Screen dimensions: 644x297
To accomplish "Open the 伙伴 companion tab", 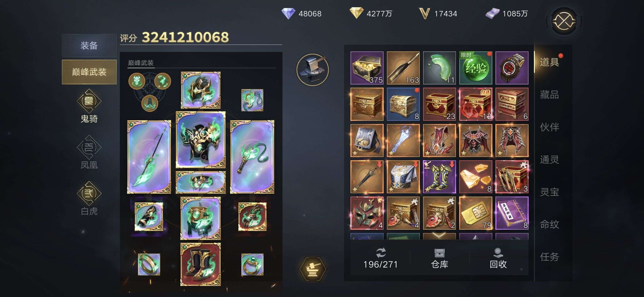I will tap(549, 127).
